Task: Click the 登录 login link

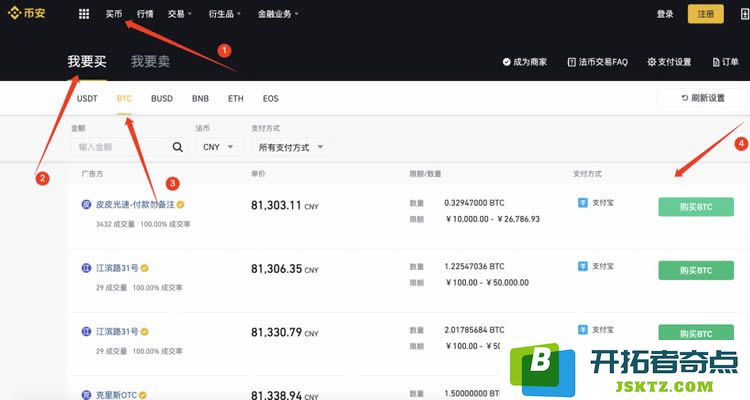Action: point(665,14)
